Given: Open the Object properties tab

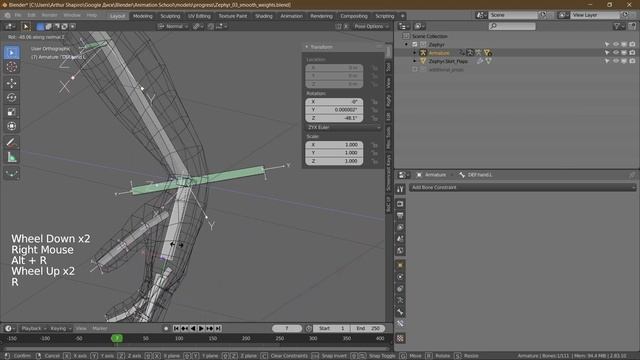Looking at the screenshot, I should pos(400,265).
